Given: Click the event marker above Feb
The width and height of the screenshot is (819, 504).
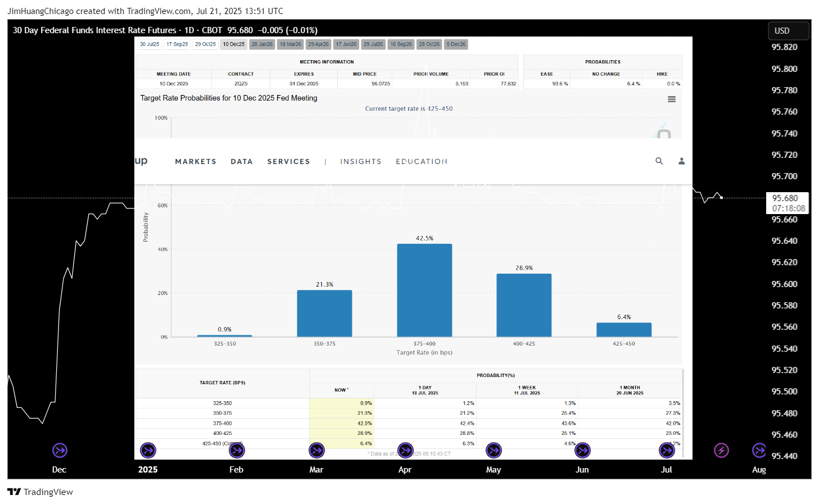Looking at the screenshot, I should (237, 450).
